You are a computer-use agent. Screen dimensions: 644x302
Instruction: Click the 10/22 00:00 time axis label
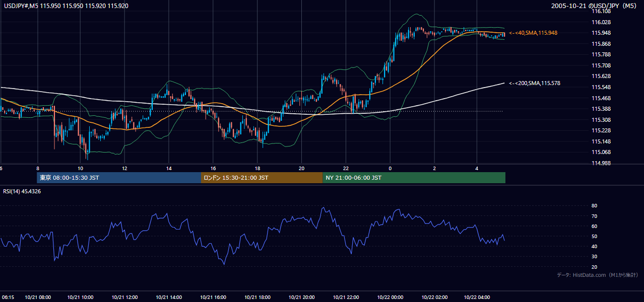(390, 297)
